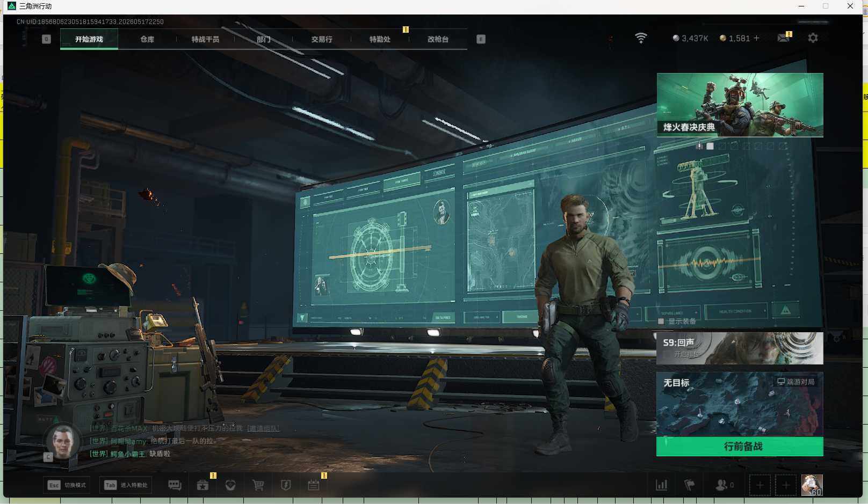Check the Wi-Fi network status icon
Screen dimensions: 868x504
coord(641,38)
